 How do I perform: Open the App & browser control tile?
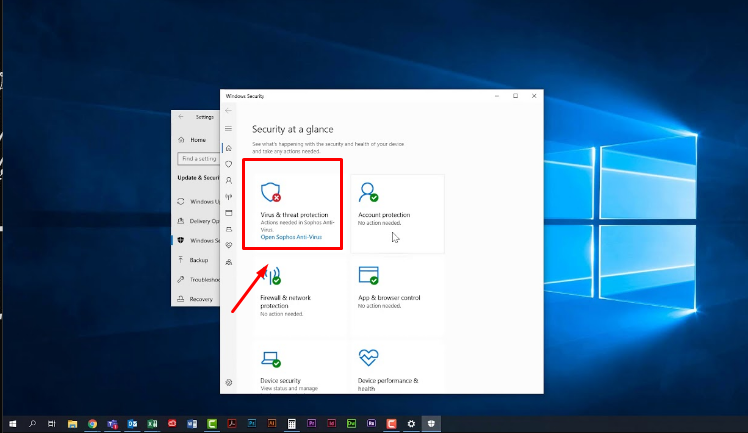tap(397, 296)
